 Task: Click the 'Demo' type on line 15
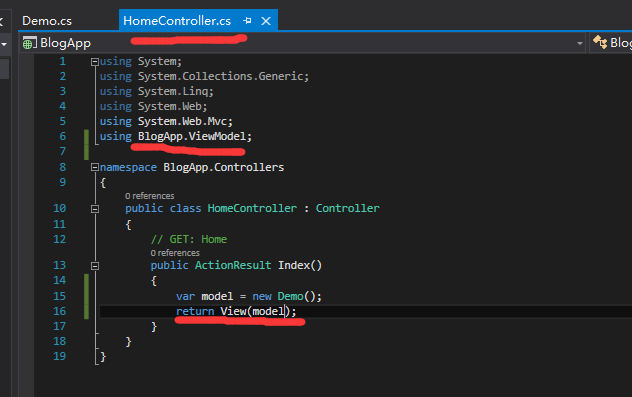pyautogui.click(x=290, y=296)
